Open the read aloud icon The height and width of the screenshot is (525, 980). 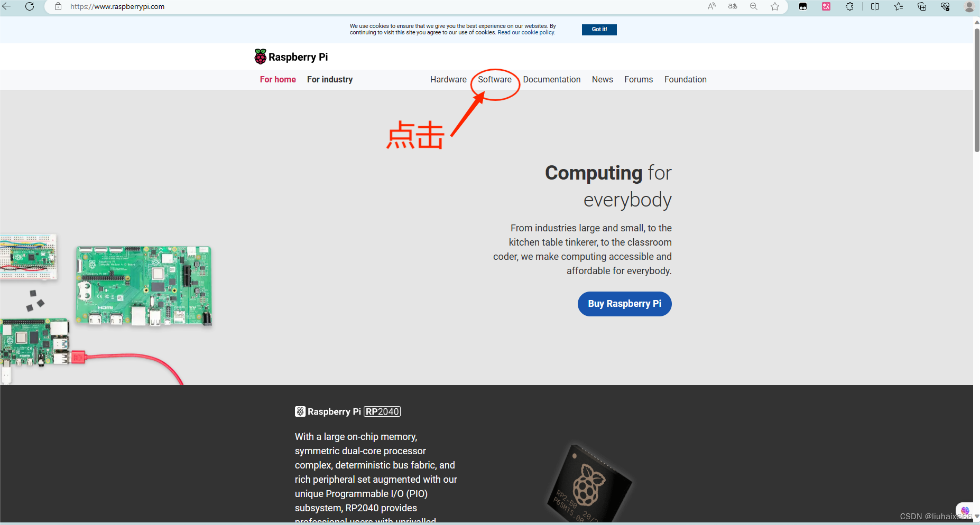pos(711,6)
